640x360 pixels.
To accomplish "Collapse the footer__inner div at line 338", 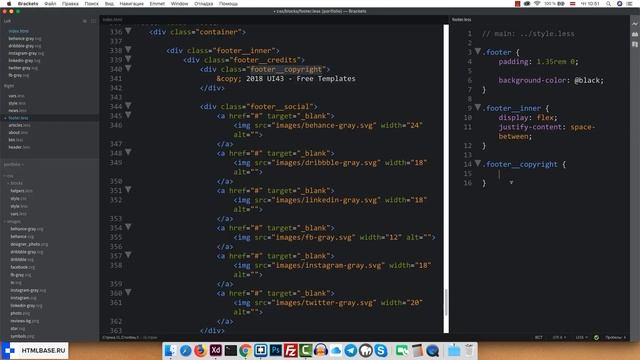I will [x=128, y=50].
